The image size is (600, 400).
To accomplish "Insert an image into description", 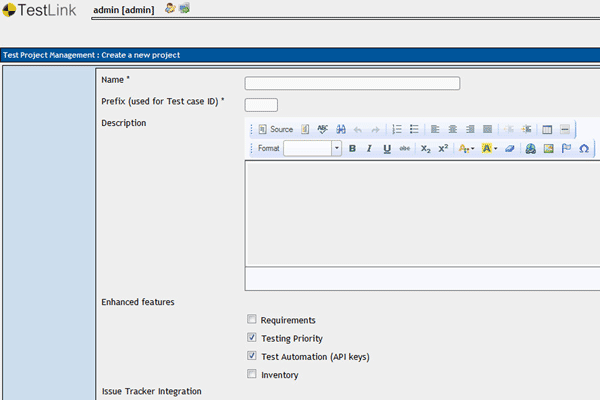I will pos(548,149).
